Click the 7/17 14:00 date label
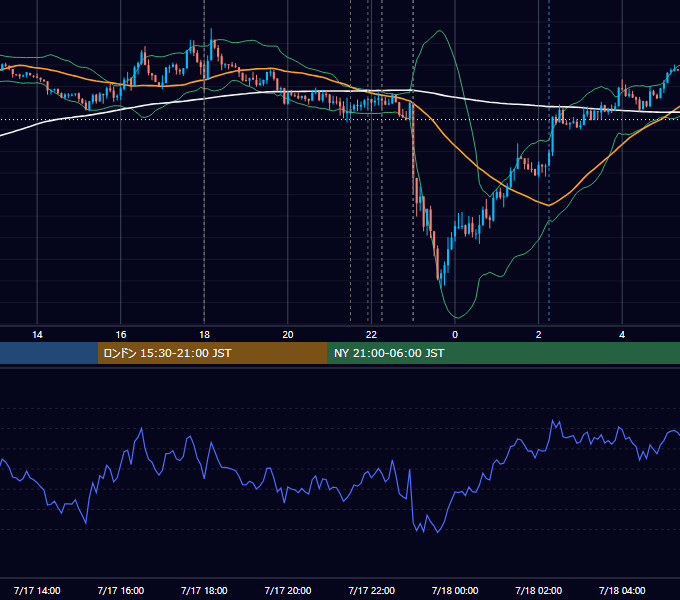Screen dimensions: 680x600 point(37,590)
